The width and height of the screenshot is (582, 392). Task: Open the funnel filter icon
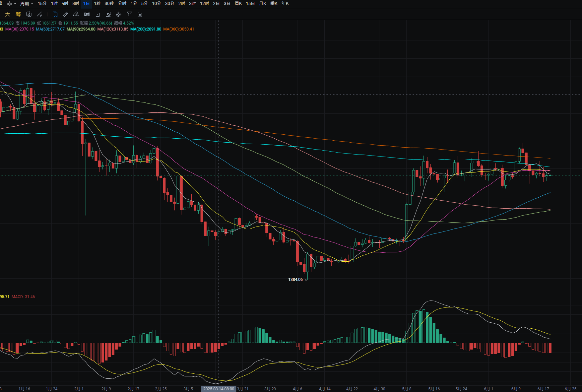tap(129, 14)
